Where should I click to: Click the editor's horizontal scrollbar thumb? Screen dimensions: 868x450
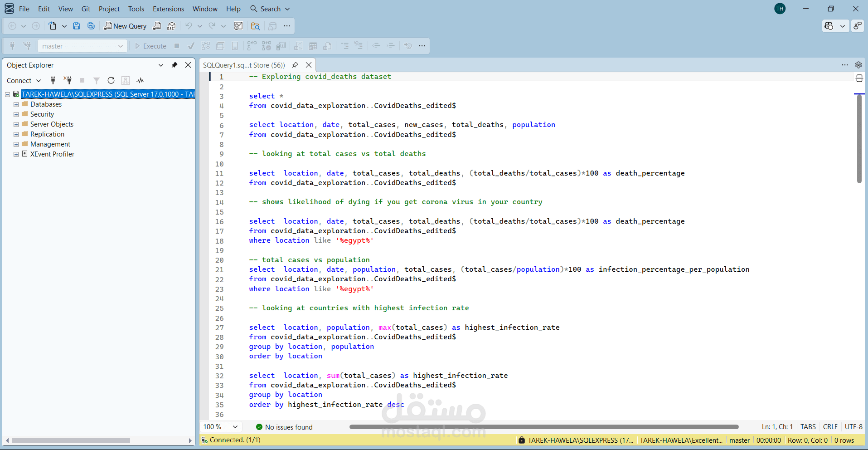544,427
